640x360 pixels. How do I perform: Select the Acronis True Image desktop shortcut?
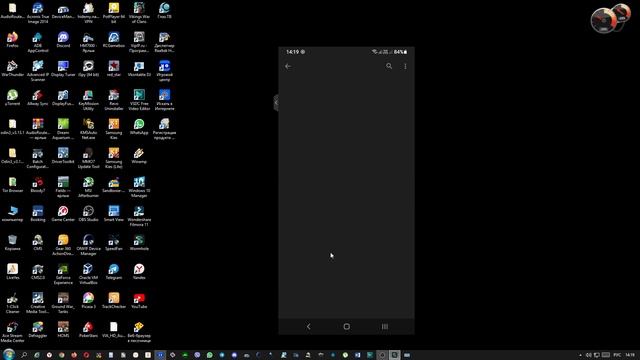point(38,13)
